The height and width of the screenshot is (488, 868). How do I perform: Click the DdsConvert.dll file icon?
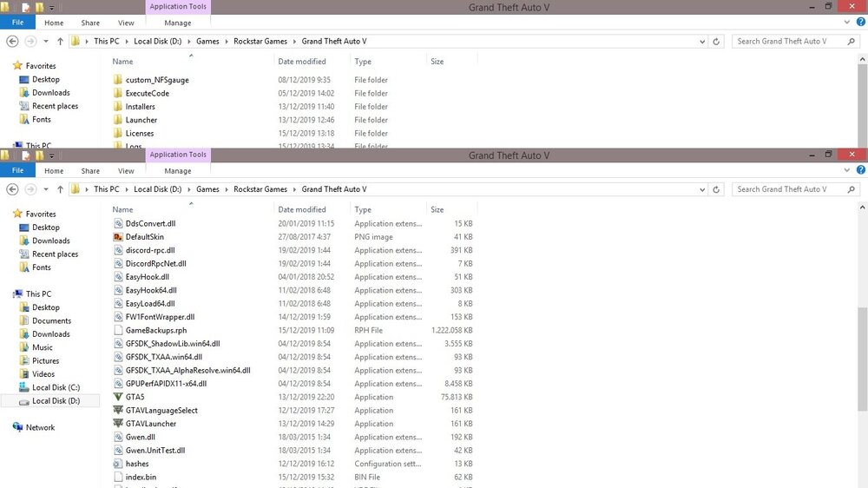118,223
